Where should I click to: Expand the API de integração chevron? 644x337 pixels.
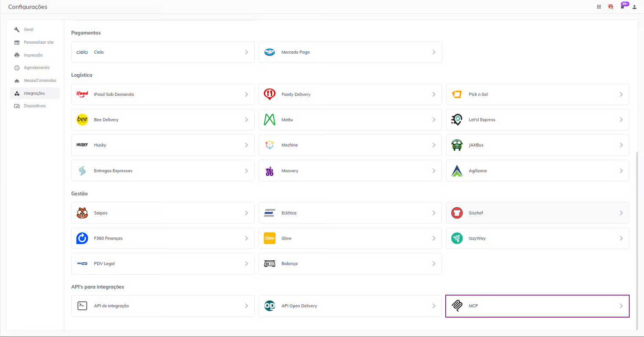pyautogui.click(x=247, y=306)
